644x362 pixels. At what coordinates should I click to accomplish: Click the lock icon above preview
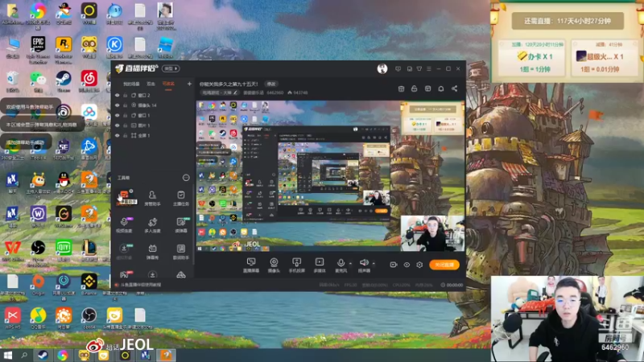pos(414,88)
